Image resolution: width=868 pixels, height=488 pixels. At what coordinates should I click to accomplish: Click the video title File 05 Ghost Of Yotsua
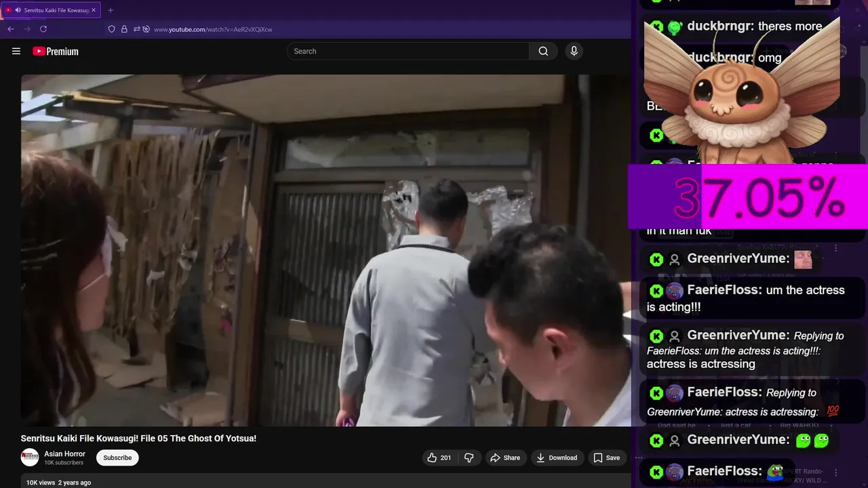tap(138, 439)
